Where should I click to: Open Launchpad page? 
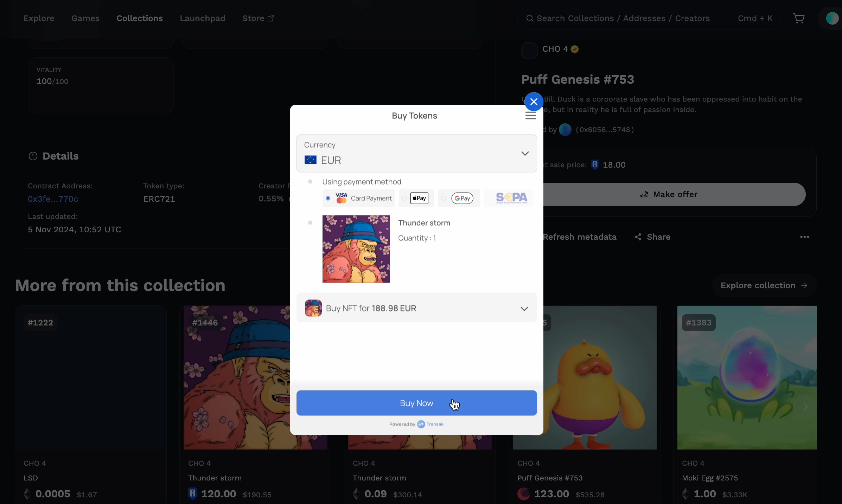tap(202, 18)
